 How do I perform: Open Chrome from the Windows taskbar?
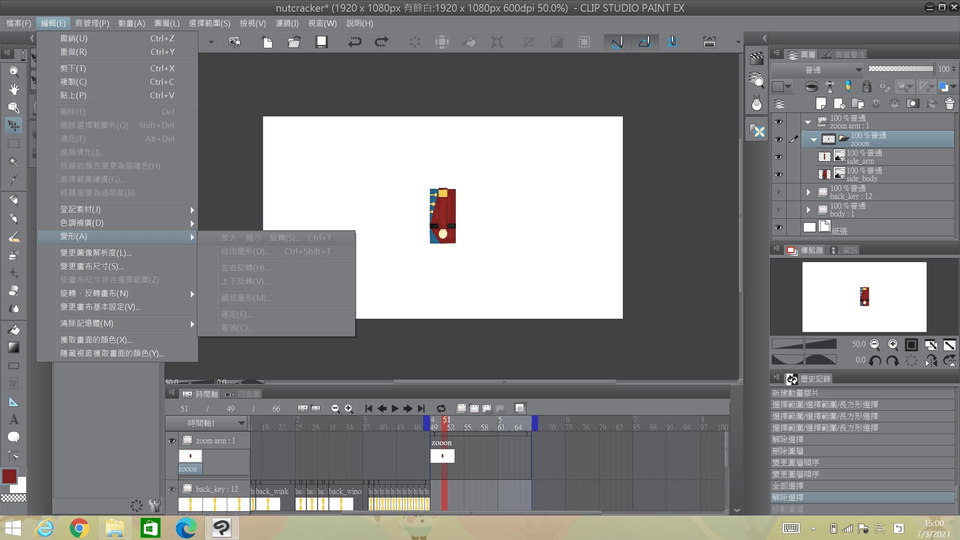(x=80, y=527)
